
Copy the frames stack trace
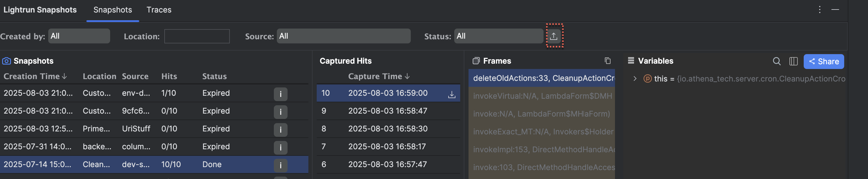607,61
